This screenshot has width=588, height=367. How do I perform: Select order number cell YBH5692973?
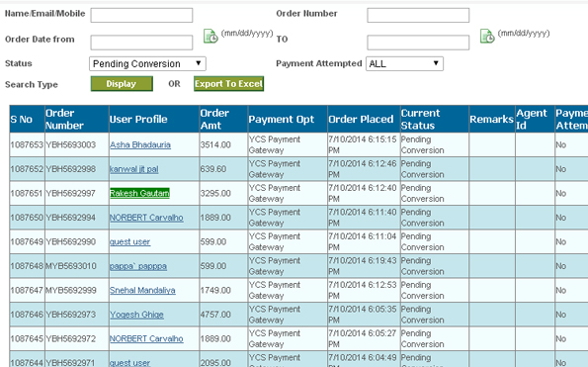coord(77,315)
